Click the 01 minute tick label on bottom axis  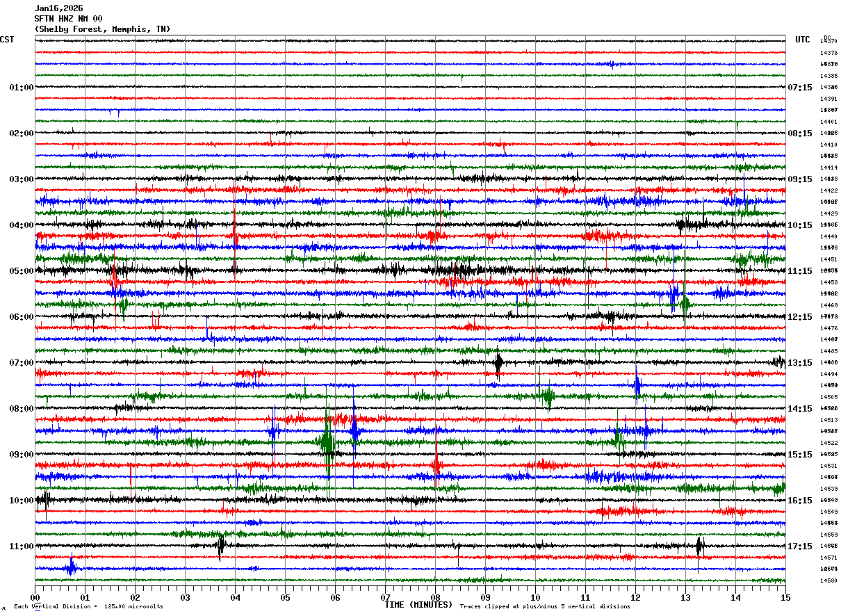[x=85, y=597]
